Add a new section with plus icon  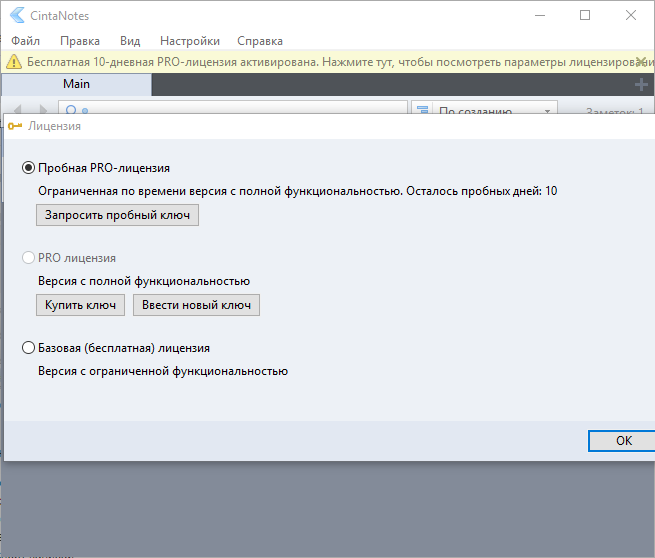click(x=641, y=85)
